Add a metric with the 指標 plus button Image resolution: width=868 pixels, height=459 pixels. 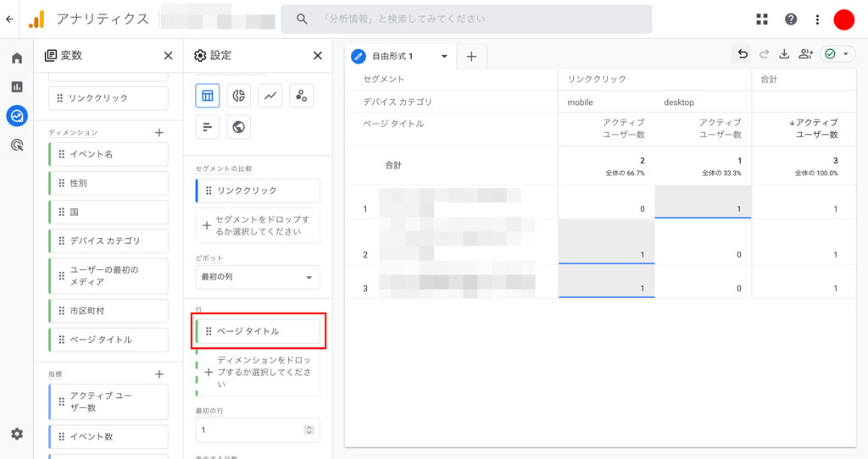(x=159, y=374)
